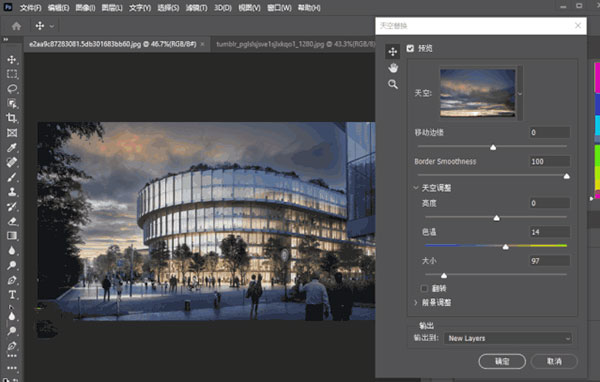Image resolution: width=600 pixels, height=382 pixels.
Task: Click the 色温 color temperature slider handle
Action: click(505, 247)
